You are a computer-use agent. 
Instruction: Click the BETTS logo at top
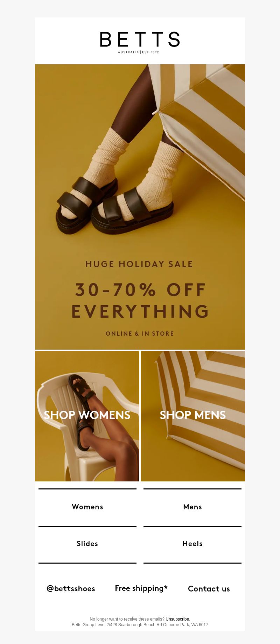click(x=140, y=42)
